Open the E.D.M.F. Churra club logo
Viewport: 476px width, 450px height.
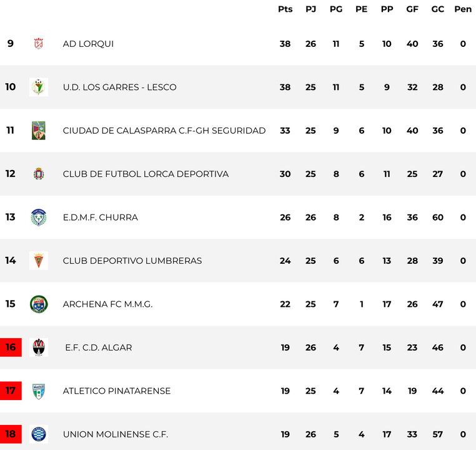pos(39,217)
